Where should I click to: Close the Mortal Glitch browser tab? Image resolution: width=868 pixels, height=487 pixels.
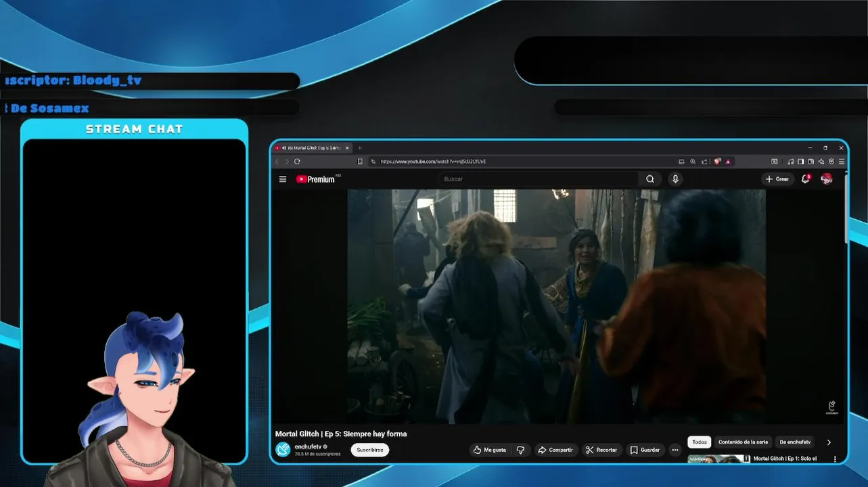tap(348, 147)
